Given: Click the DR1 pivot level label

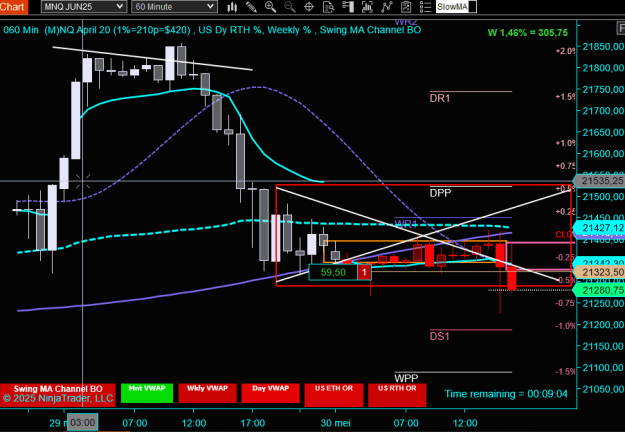Looking at the screenshot, I should (x=440, y=98).
